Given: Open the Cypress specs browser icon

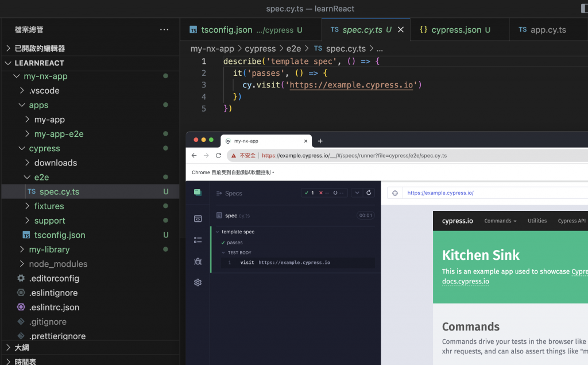Looking at the screenshot, I should click(x=198, y=218).
